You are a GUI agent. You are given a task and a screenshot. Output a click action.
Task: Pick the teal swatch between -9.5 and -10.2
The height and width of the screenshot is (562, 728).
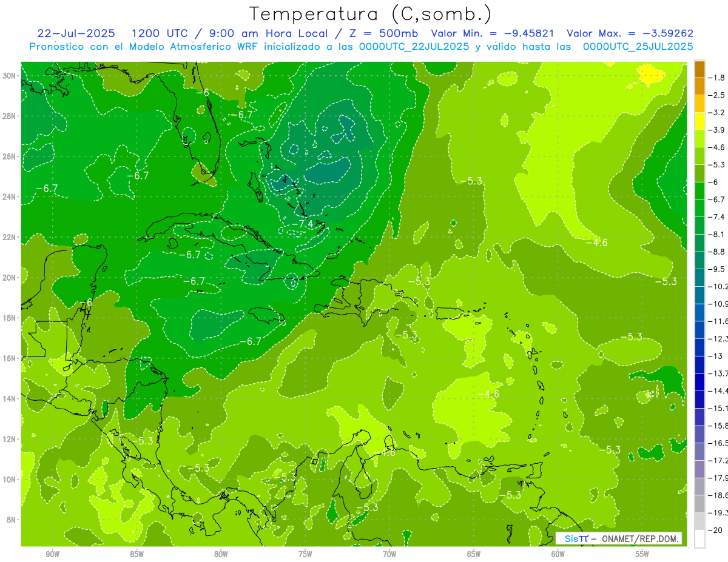tap(699, 278)
